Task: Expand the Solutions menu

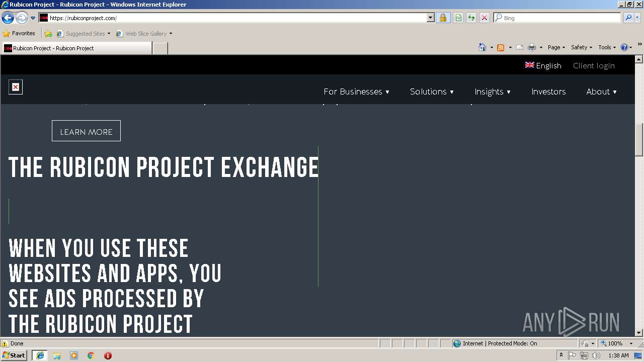Action: pos(432,92)
